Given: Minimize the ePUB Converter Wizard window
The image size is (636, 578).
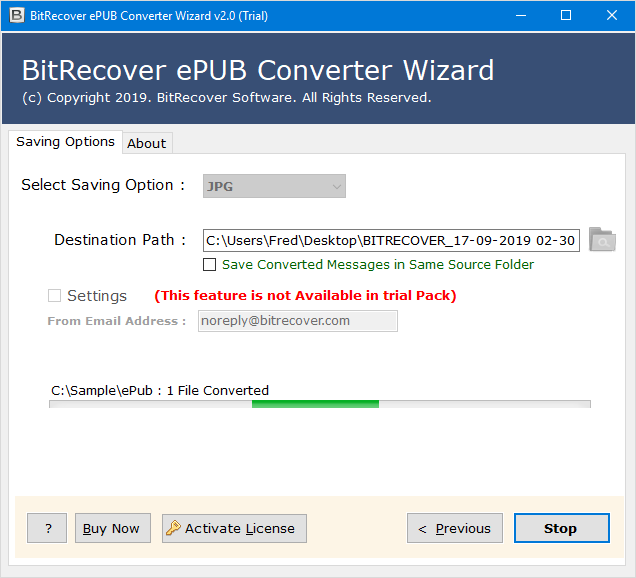Looking at the screenshot, I should tap(521, 15).
